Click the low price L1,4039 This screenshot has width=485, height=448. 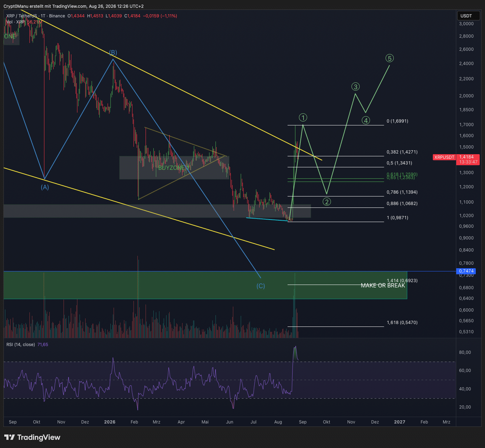click(x=114, y=16)
